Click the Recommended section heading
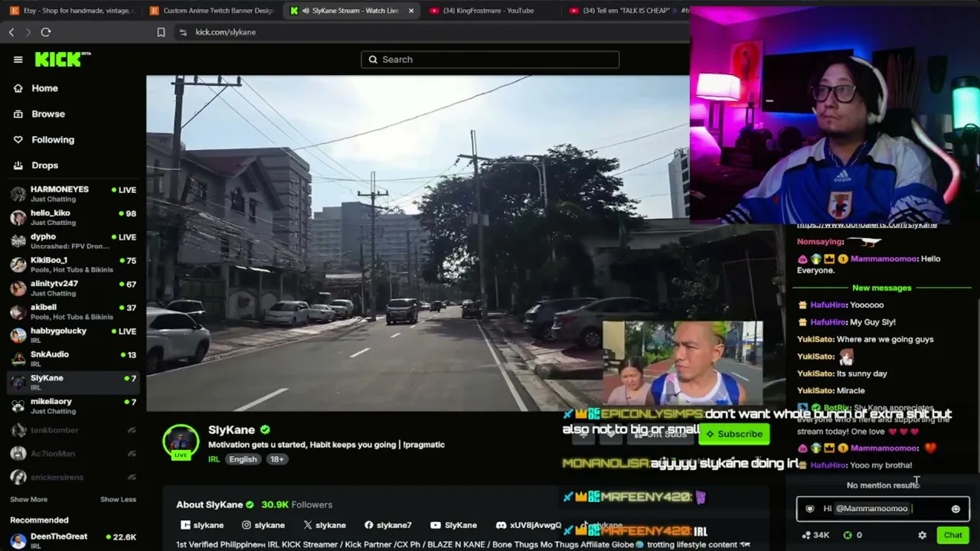980x551 pixels. [x=39, y=520]
